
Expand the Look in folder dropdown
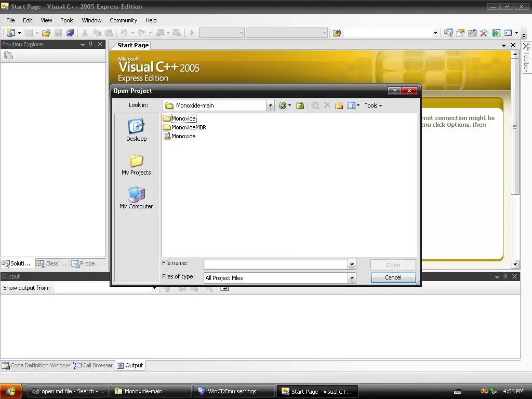click(270, 105)
